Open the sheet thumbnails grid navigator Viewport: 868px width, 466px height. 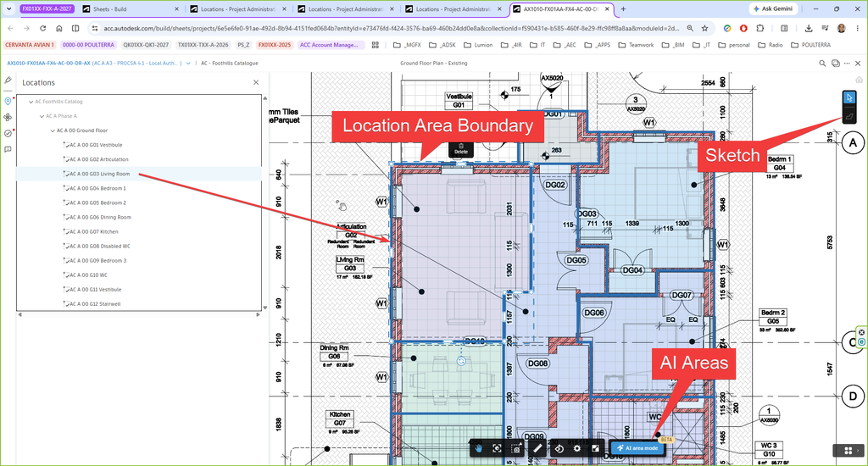(x=848, y=451)
